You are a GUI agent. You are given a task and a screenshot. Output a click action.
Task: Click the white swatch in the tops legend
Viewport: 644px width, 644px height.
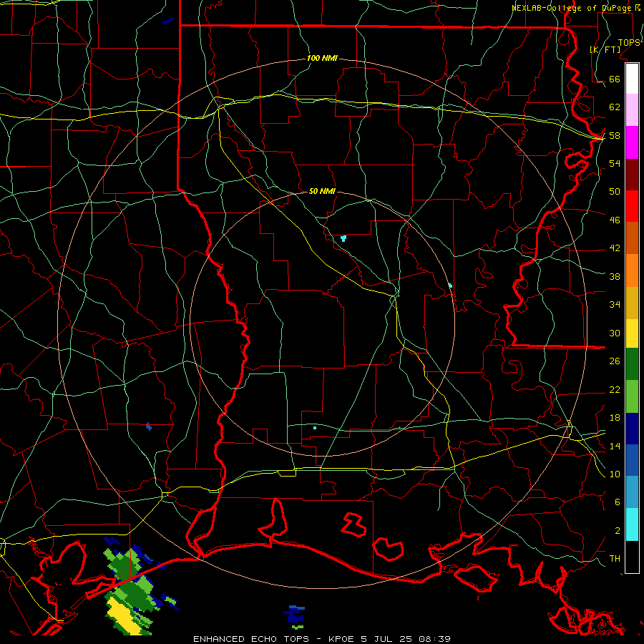click(632, 79)
